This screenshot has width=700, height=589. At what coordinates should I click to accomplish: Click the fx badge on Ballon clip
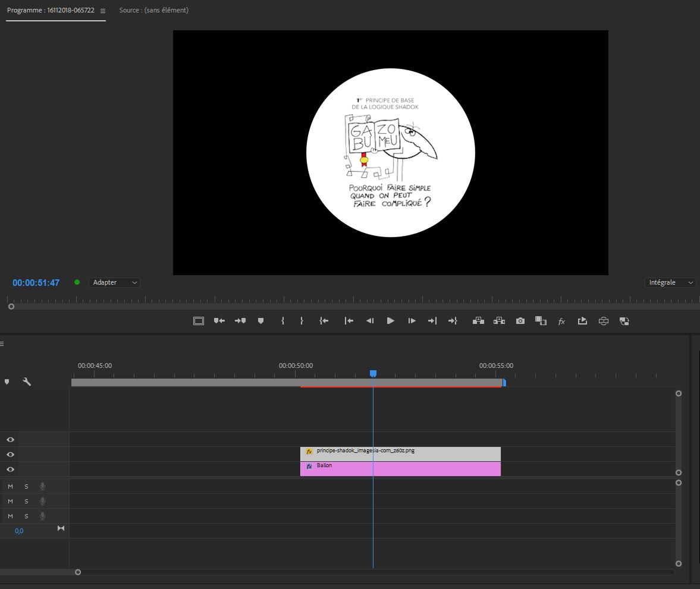[x=309, y=467]
